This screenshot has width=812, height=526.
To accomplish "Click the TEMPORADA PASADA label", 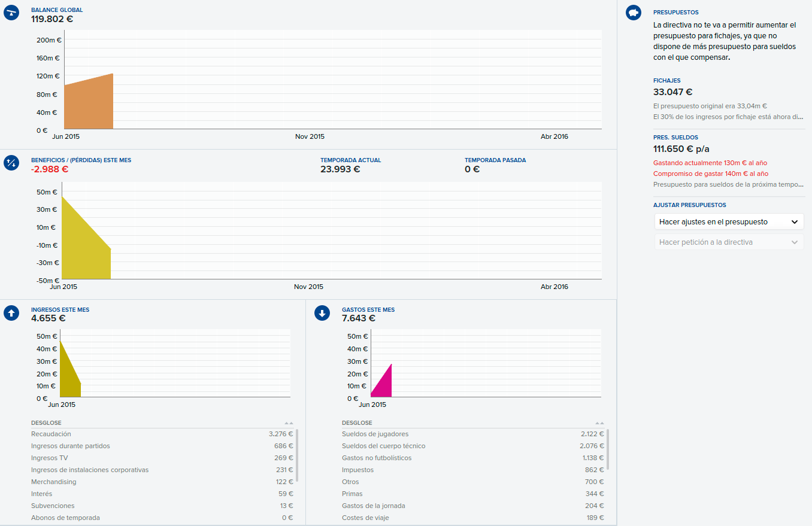I will [495, 160].
